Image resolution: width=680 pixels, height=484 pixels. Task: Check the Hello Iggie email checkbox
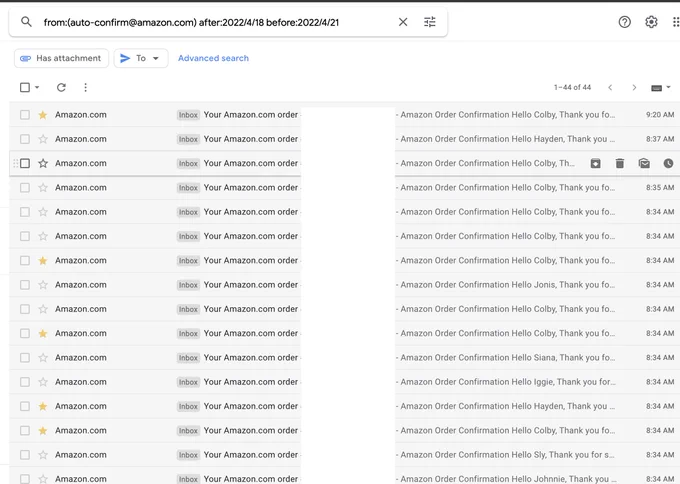click(x=25, y=382)
